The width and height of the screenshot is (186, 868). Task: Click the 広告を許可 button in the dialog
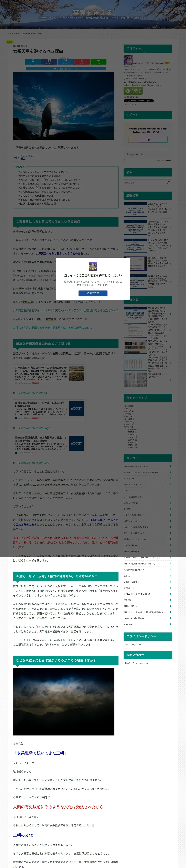pos(93,293)
